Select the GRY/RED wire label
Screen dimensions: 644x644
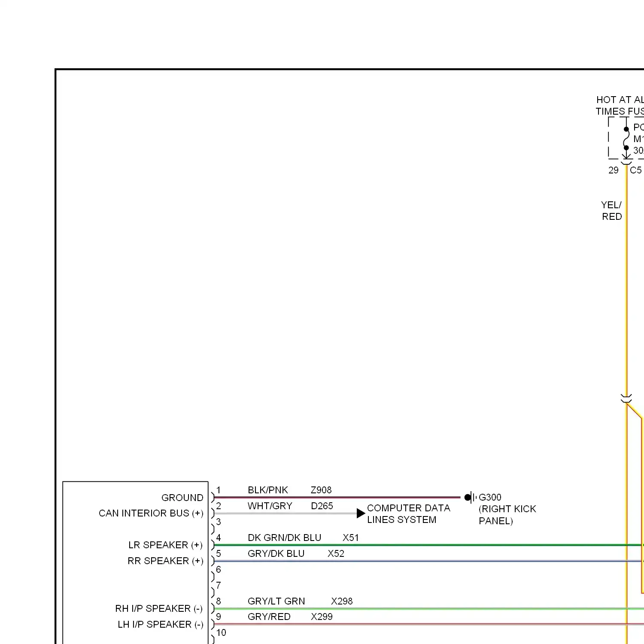pyautogui.click(x=269, y=617)
